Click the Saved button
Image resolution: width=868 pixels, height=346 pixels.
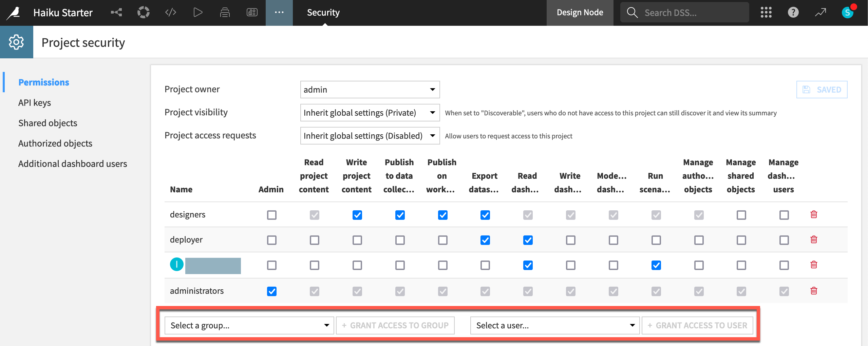tap(822, 90)
